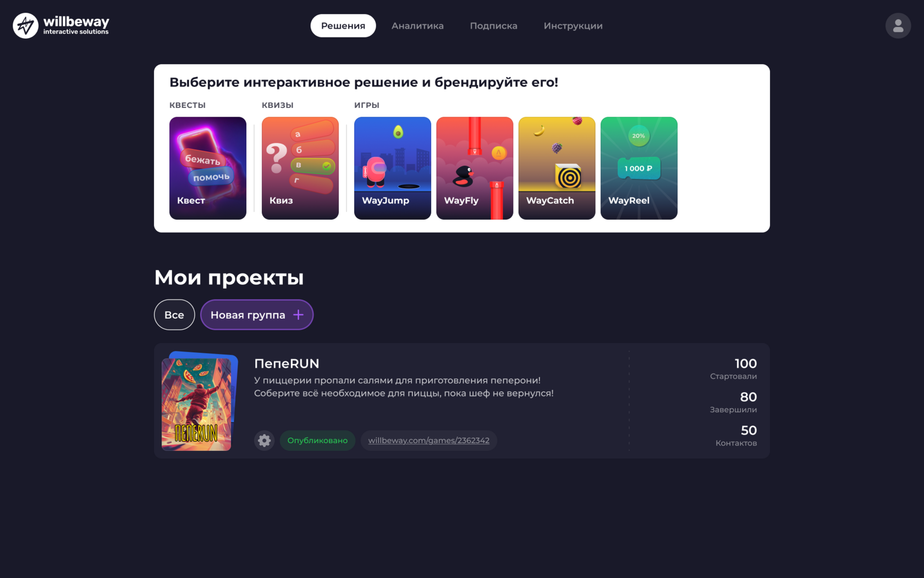Open the Инструкции tab

(573, 26)
